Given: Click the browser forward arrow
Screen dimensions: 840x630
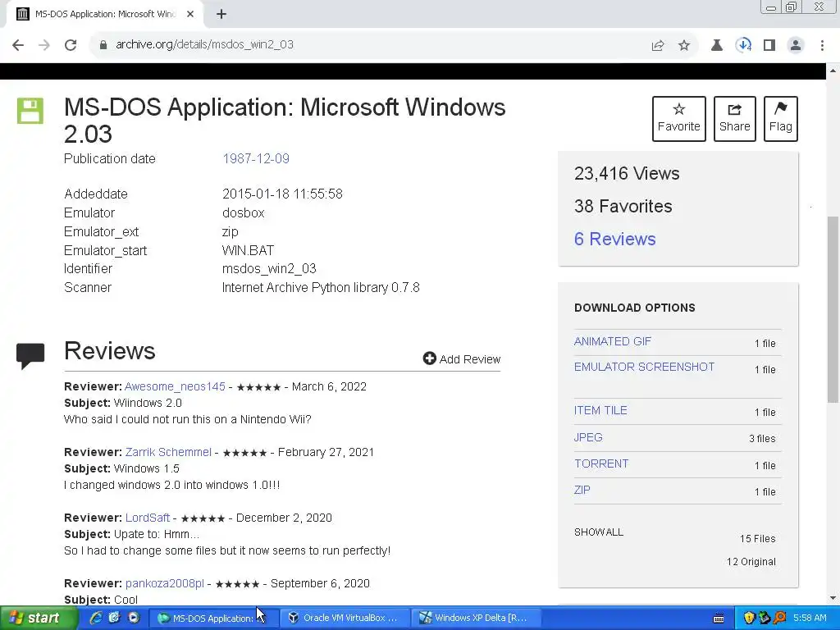Looking at the screenshot, I should (x=44, y=45).
